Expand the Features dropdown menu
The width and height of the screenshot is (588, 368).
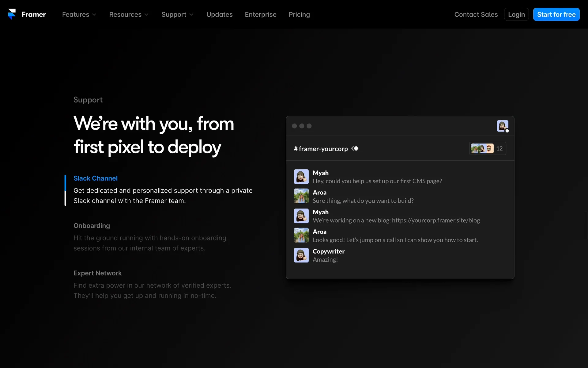[79, 14]
